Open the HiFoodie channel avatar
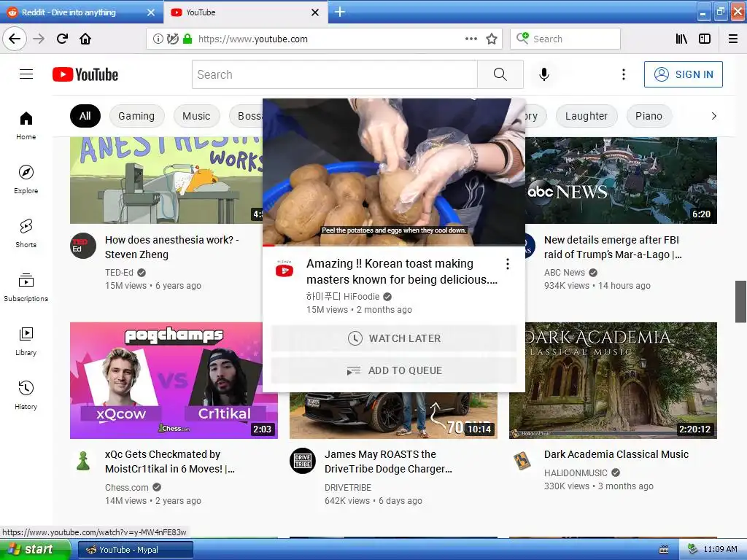The height and width of the screenshot is (560, 747). (285, 270)
